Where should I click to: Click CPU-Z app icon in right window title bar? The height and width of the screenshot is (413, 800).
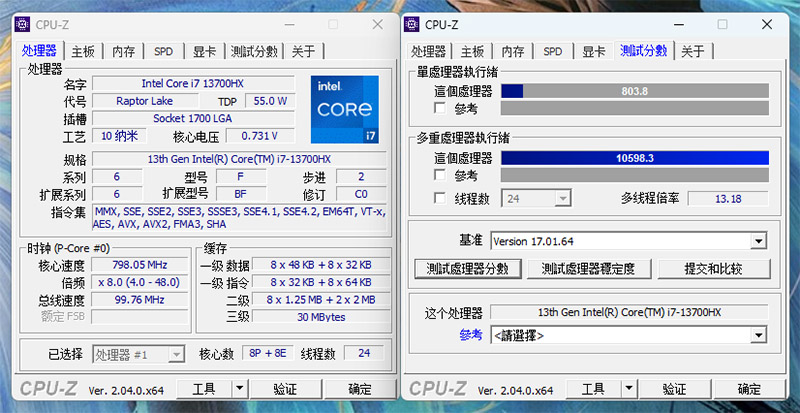[411, 25]
